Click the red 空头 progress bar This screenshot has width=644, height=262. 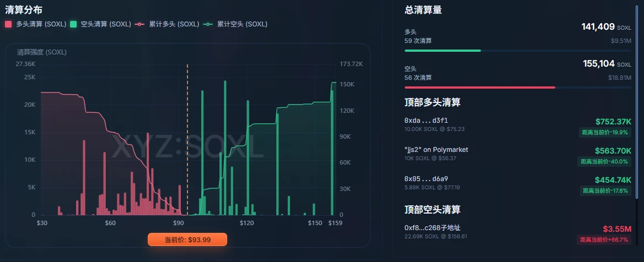coord(480,88)
